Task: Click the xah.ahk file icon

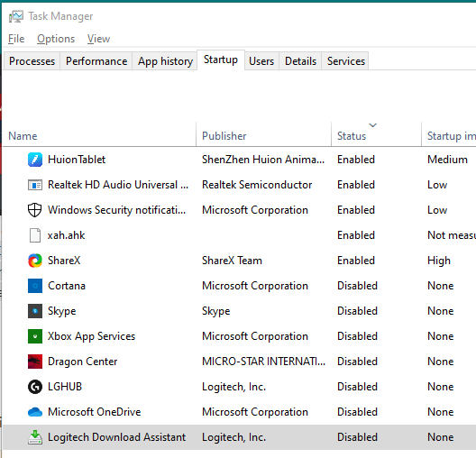Action: [x=35, y=235]
